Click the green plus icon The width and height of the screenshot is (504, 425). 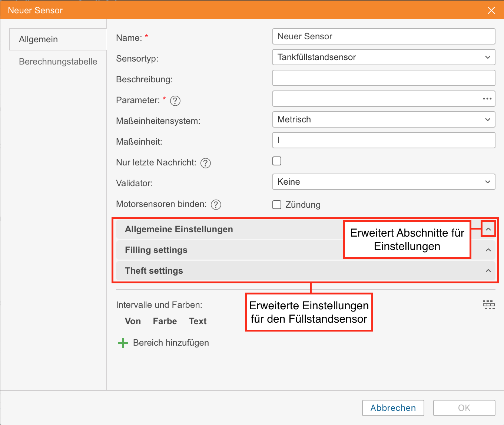(x=123, y=343)
